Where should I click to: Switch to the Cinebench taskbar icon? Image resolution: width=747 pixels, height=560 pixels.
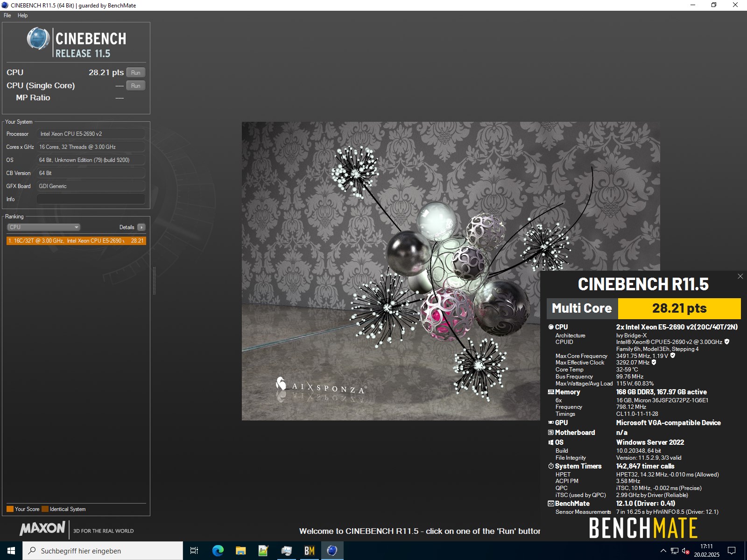(332, 551)
